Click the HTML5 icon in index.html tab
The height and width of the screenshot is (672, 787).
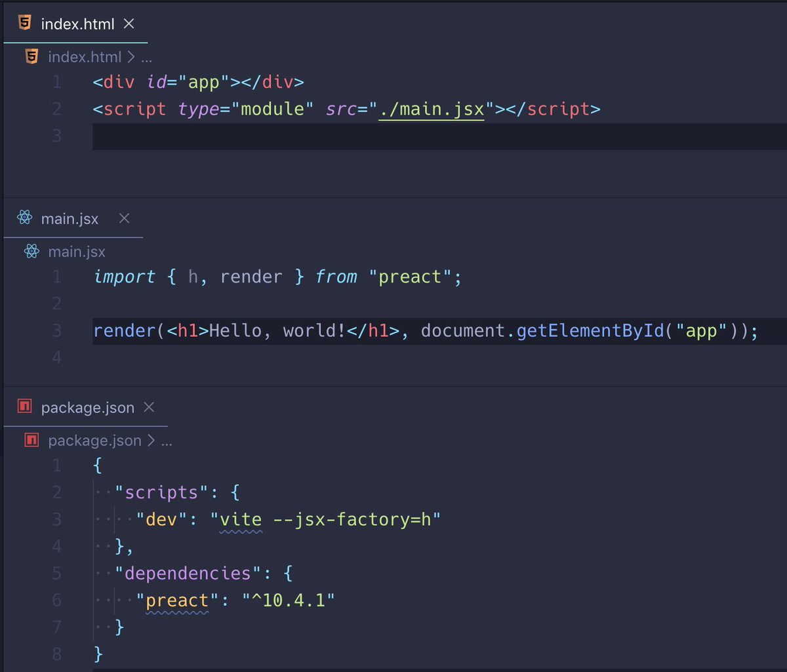click(24, 24)
